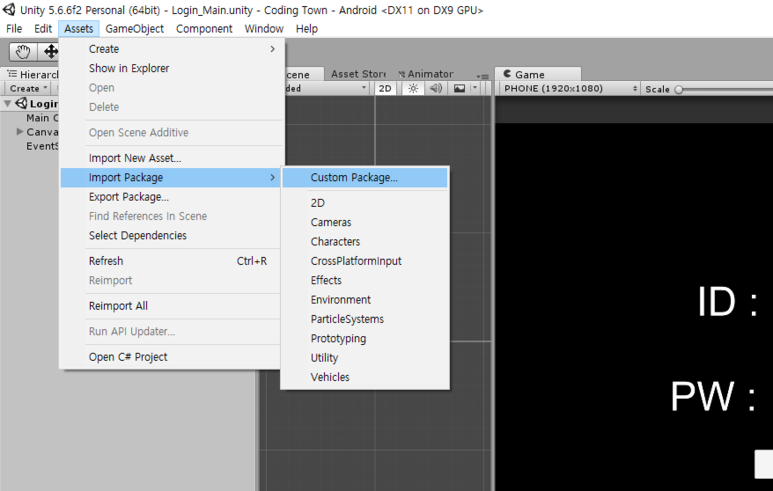Open the GameObject menu

click(135, 29)
